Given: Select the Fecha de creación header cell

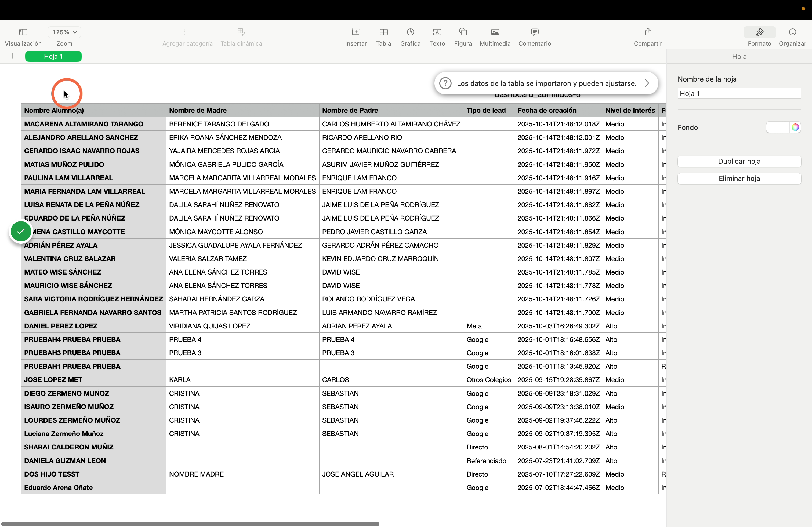Looking at the screenshot, I should tap(559, 111).
